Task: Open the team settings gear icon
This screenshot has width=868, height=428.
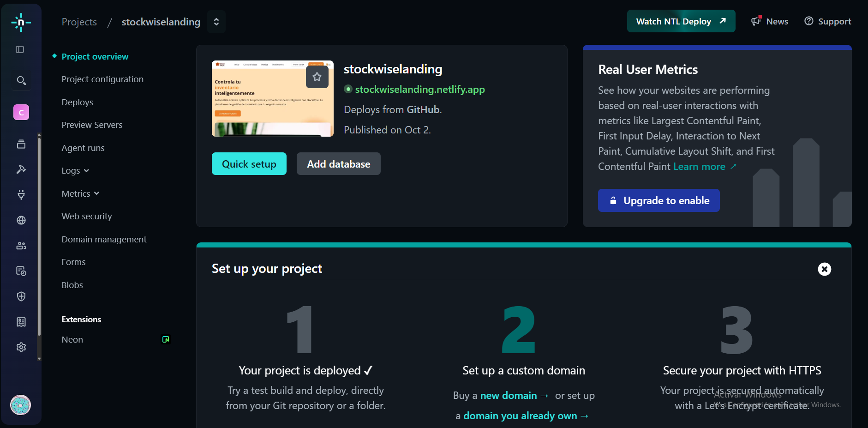Action: pyautogui.click(x=21, y=347)
